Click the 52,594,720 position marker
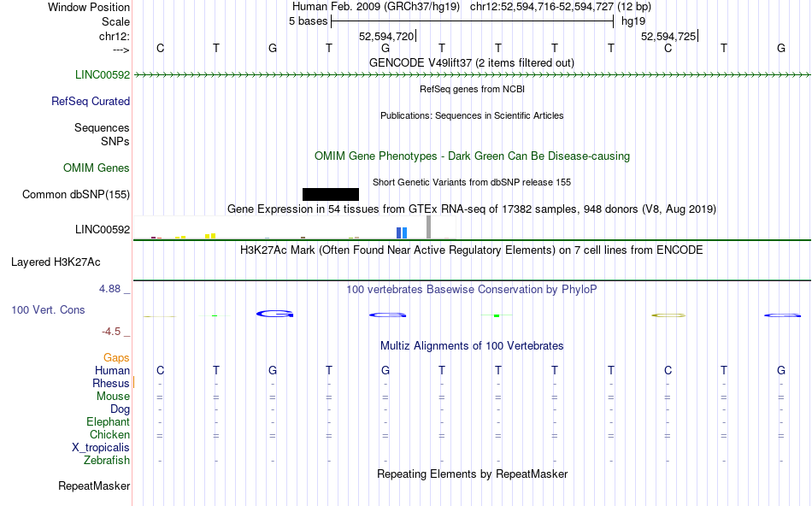The height and width of the screenshot is (506, 812). pos(386,36)
